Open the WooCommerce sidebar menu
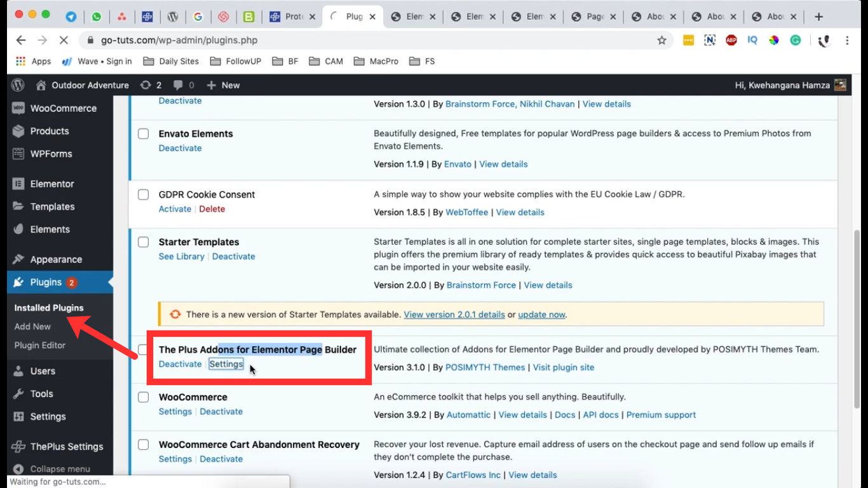Image resolution: width=868 pixels, height=488 pixels. tap(60, 108)
